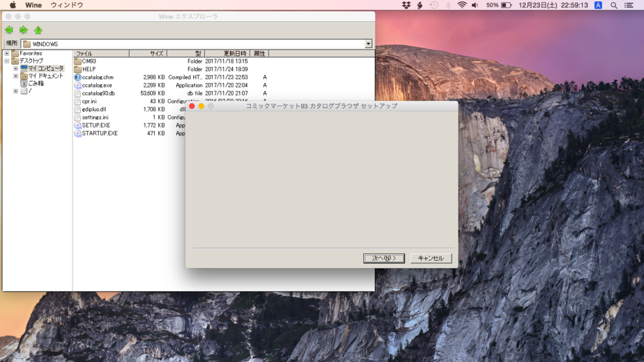
Task: Select the gdiplus.dll file icon
Action: click(77, 109)
